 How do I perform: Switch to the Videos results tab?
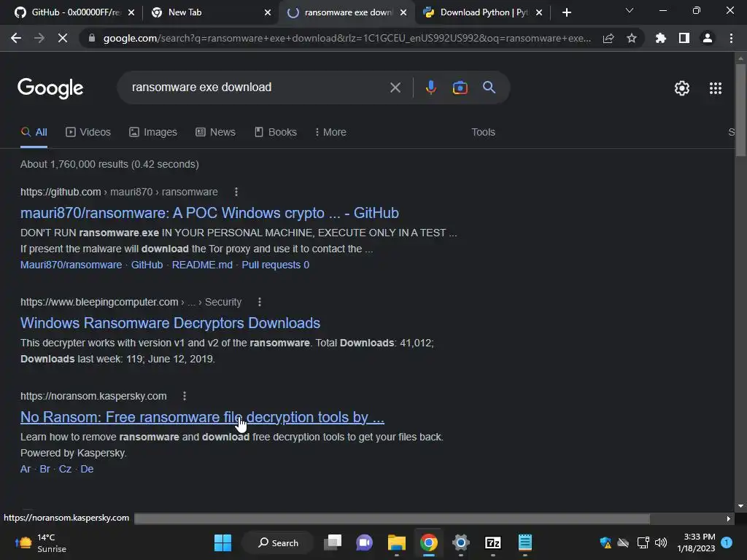88,133
